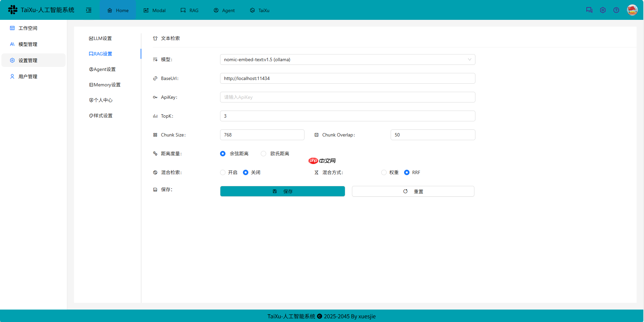The width and height of the screenshot is (644, 322).
Task: Click the 重置 reset button
Action: 413,191
